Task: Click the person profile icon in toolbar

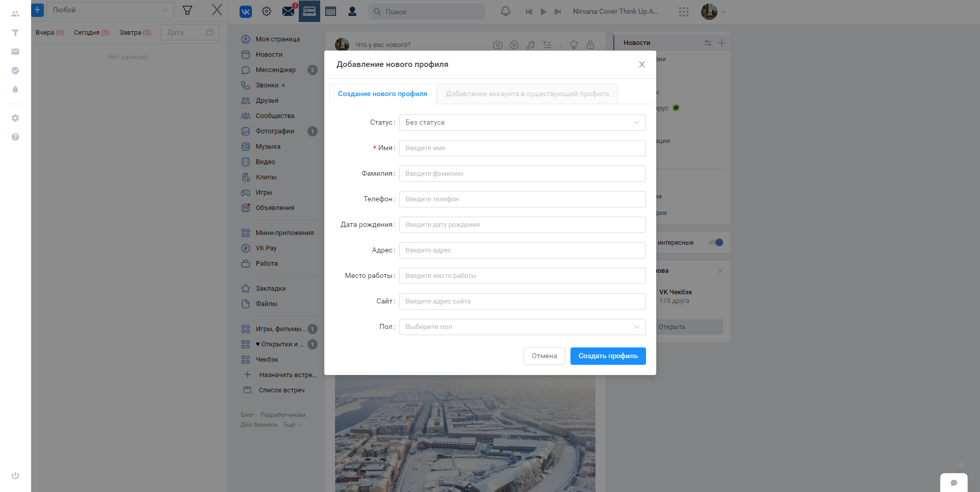Action: [x=352, y=11]
